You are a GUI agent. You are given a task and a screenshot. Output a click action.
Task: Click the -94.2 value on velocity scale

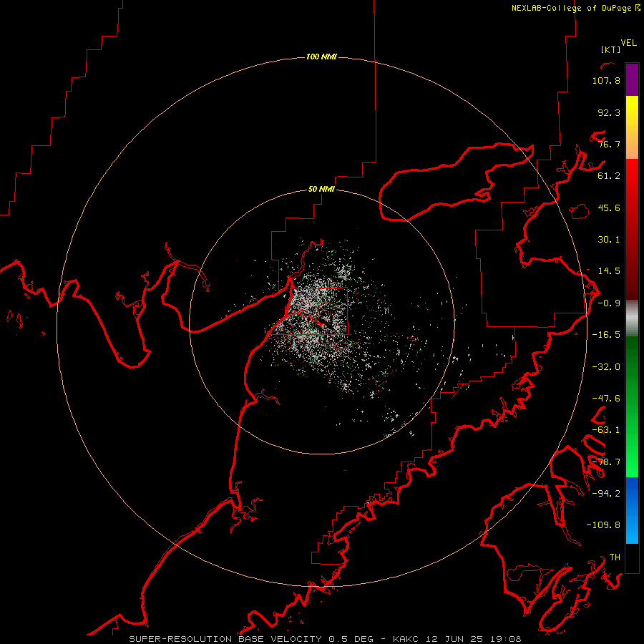pos(606,494)
